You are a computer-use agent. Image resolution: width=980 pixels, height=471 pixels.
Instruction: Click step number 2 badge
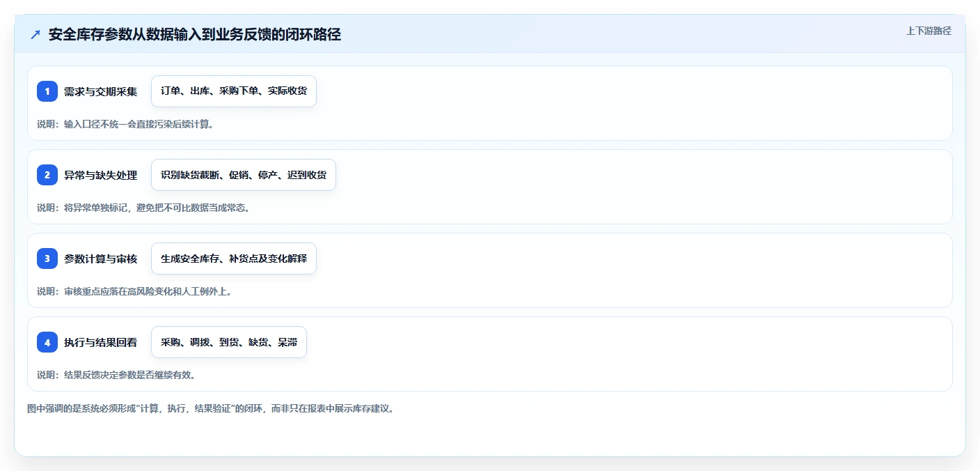tap(47, 175)
